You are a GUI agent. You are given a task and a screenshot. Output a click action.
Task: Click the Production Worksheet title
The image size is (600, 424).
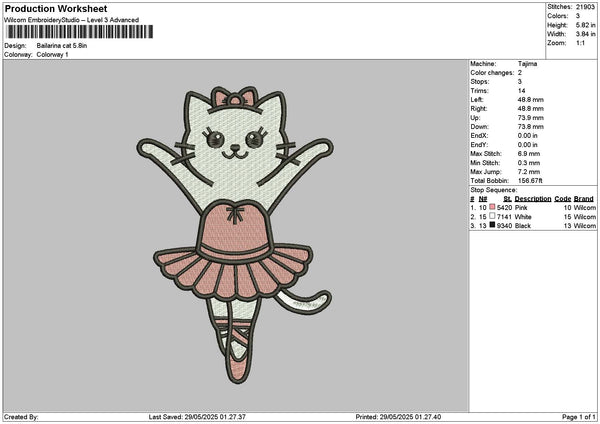tap(56, 9)
